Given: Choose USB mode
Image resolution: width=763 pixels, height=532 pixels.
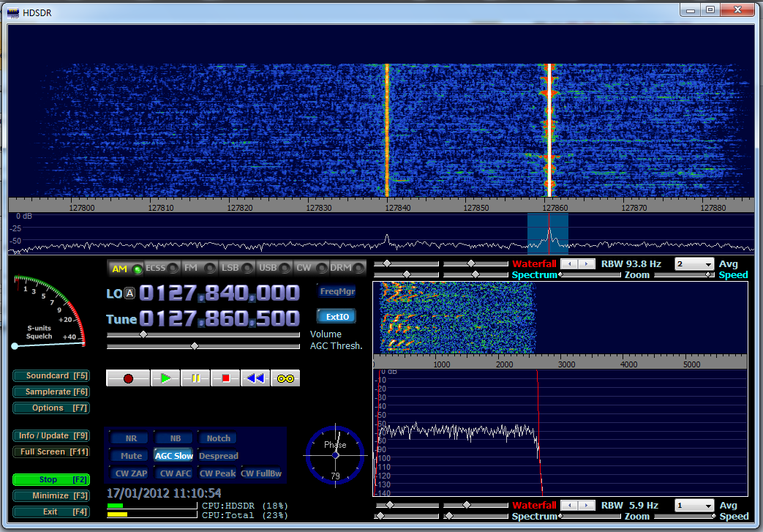Looking at the screenshot, I should click(274, 268).
